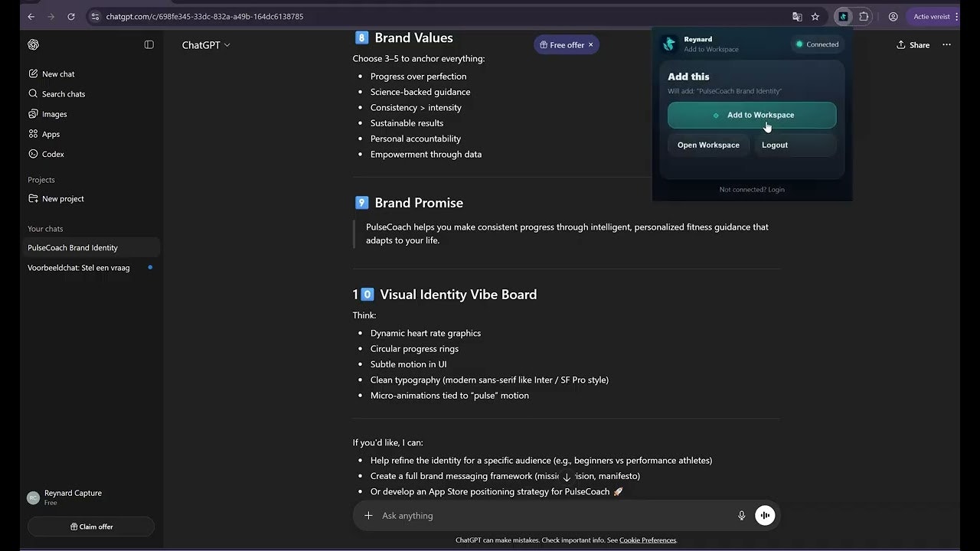Viewport: 980px width, 551px height.
Task: Click 'Visual Identity Vibe Board' heading
Action: click(x=458, y=295)
